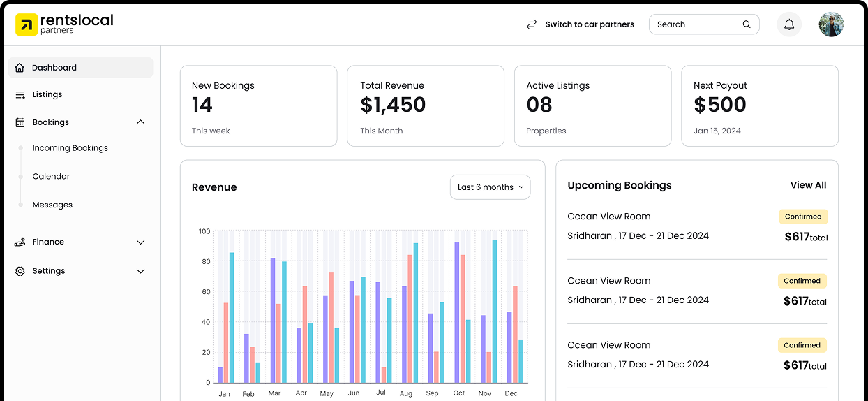The height and width of the screenshot is (401, 868).
Task: Collapse the Bookings section chevron
Action: tap(140, 122)
